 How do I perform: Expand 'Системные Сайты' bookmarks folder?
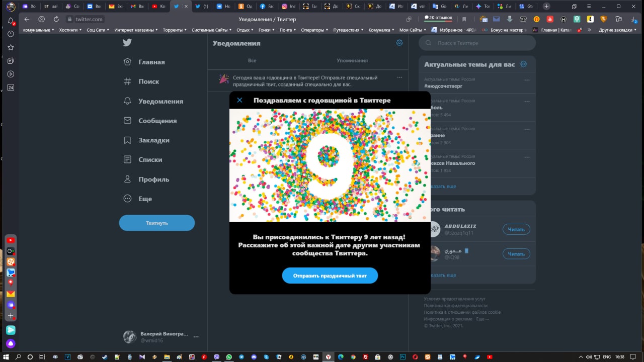click(x=212, y=30)
